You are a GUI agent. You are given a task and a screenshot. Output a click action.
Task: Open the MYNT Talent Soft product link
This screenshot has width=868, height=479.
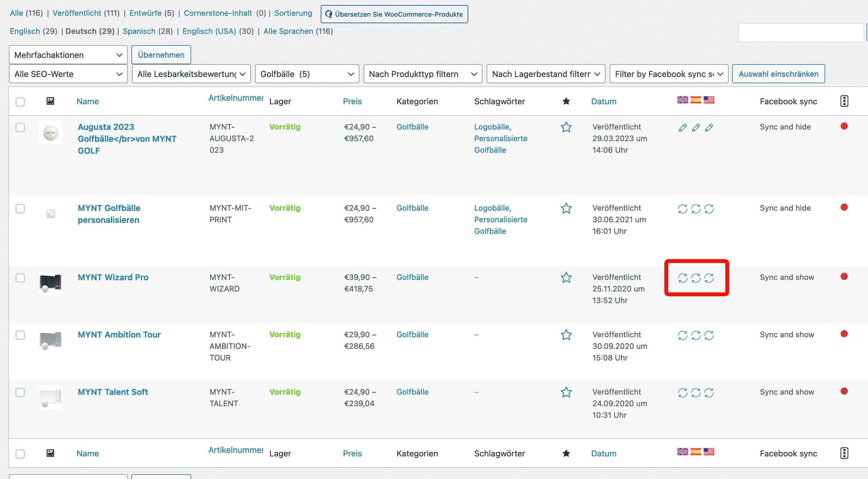[x=113, y=392]
